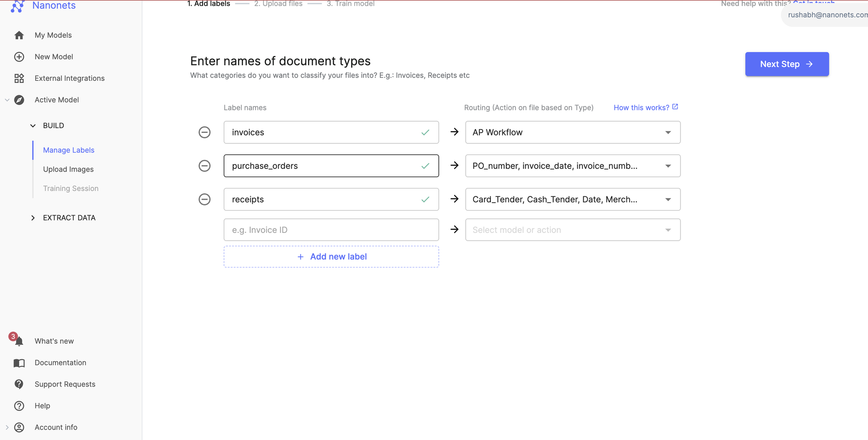Click the Support Requests icon

[x=19, y=384]
